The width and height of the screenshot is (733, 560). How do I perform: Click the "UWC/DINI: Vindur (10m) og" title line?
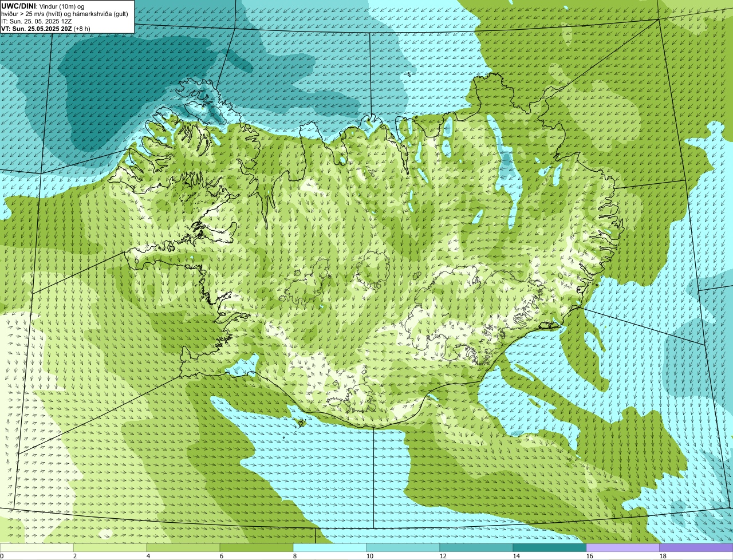43,6
